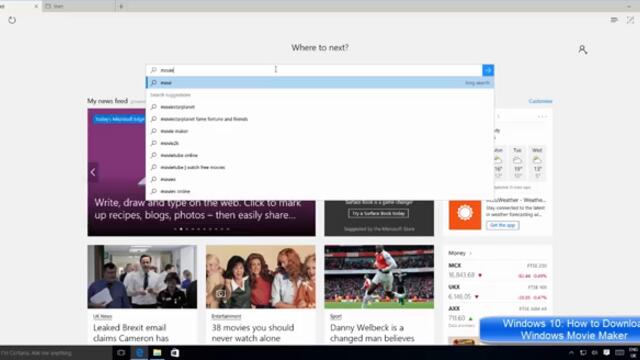Choose the 'moviestarplanet' search suggestion
The width and height of the screenshot is (640, 360).
click(x=320, y=107)
